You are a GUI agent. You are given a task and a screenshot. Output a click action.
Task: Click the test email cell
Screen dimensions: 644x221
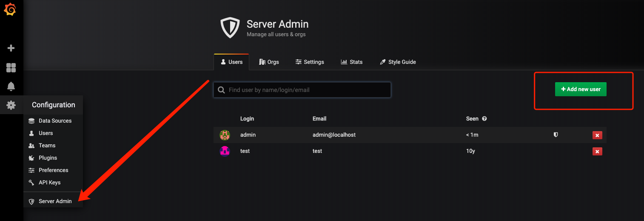pos(317,151)
